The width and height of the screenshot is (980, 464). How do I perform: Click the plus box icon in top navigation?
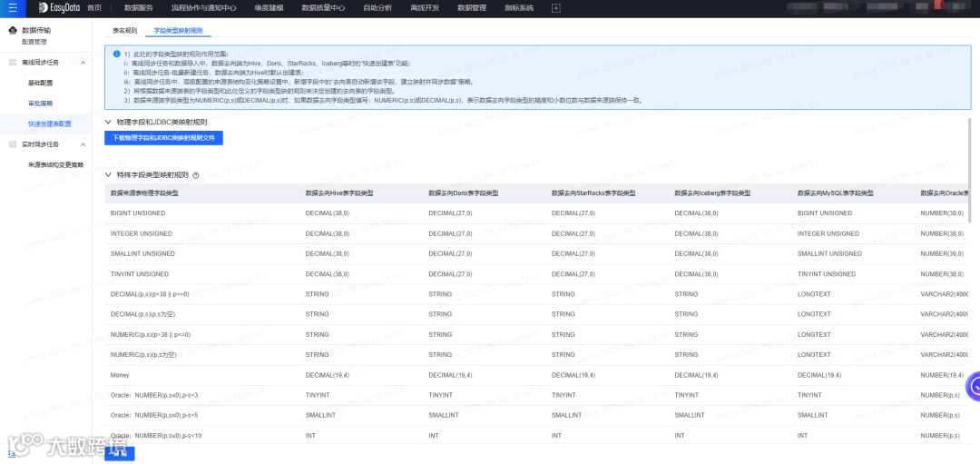click(556, 8)
